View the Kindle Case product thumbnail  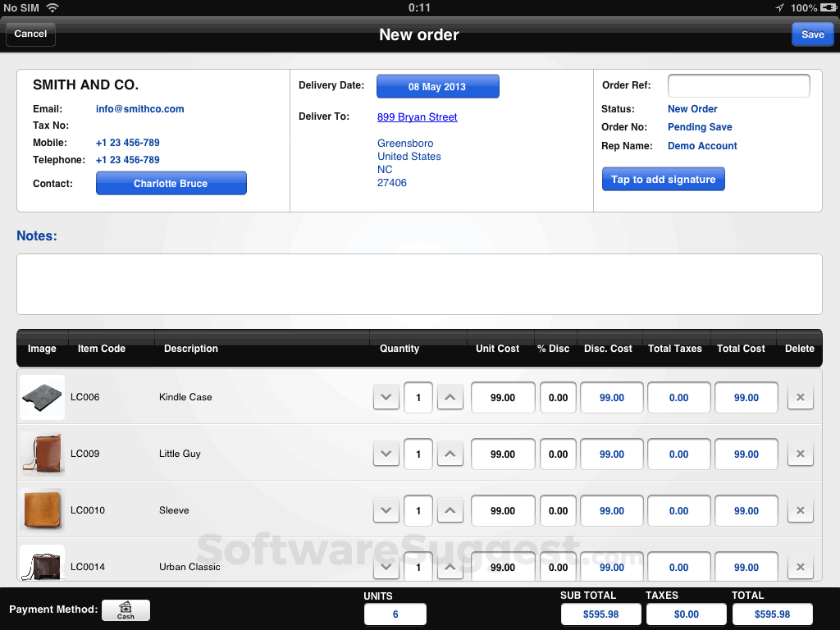[x=42, y=397]
